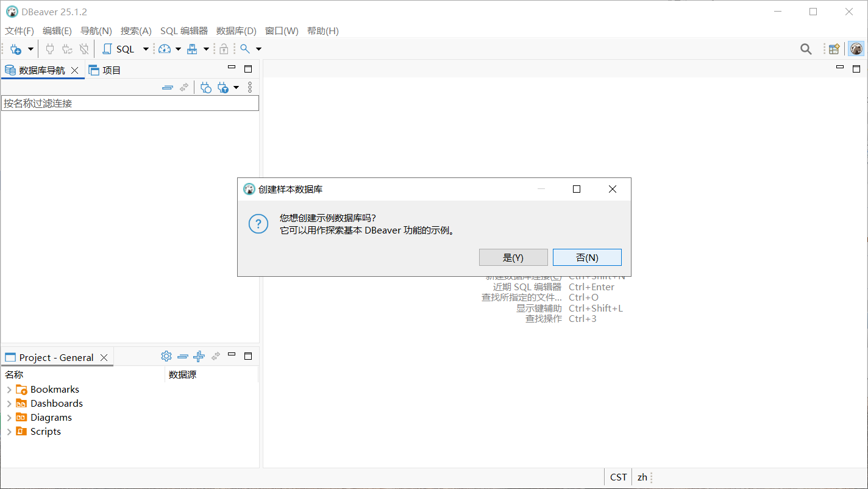Screen dimensions: 868x489
Task: Open the new connection type dropdown arrow
Action: (x=30, y=49)
